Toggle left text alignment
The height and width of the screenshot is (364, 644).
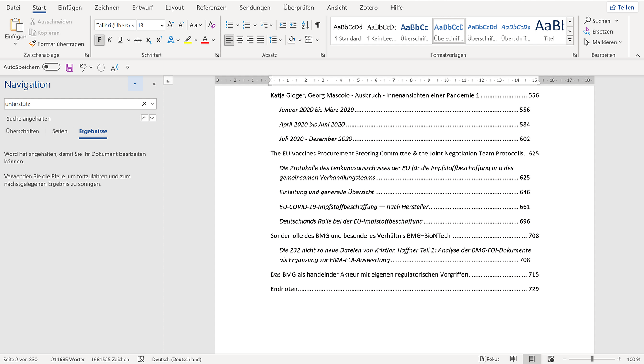point(229,40)
